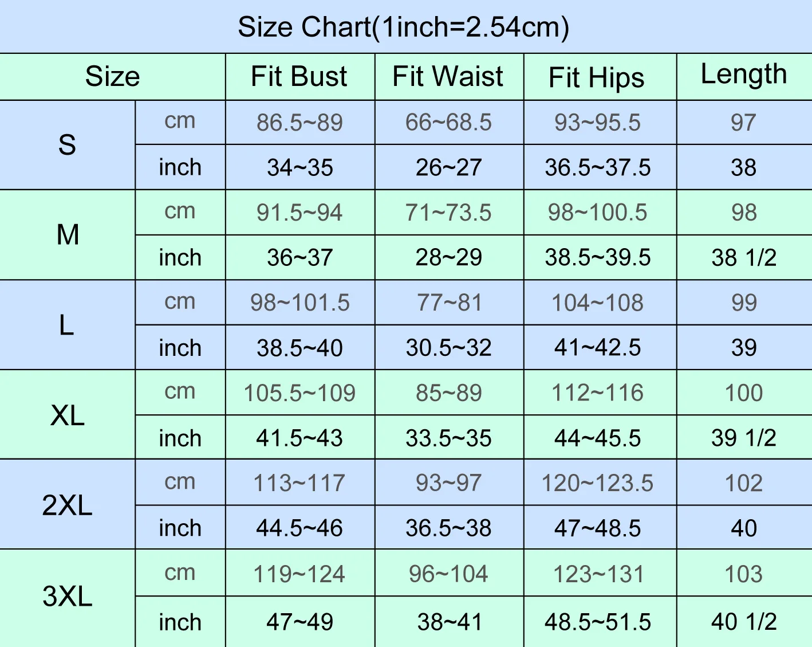Click the Size Chart title text

404,27
